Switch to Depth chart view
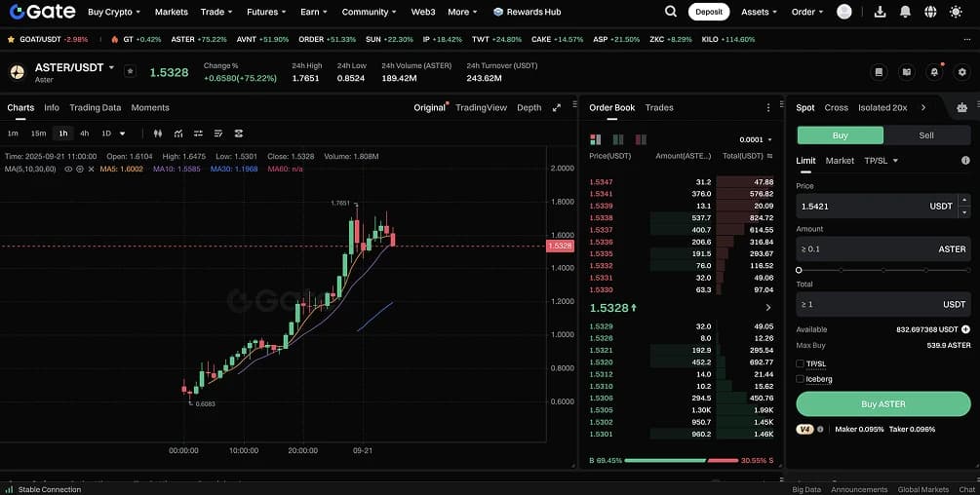Image resolution: width=980 pixels, height=495 pixels. point(529,107)
